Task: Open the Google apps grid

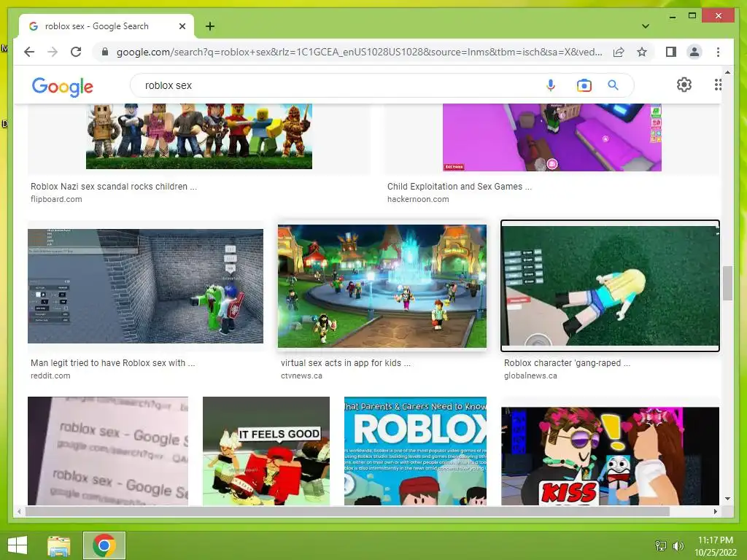Action: click(718, 85)
